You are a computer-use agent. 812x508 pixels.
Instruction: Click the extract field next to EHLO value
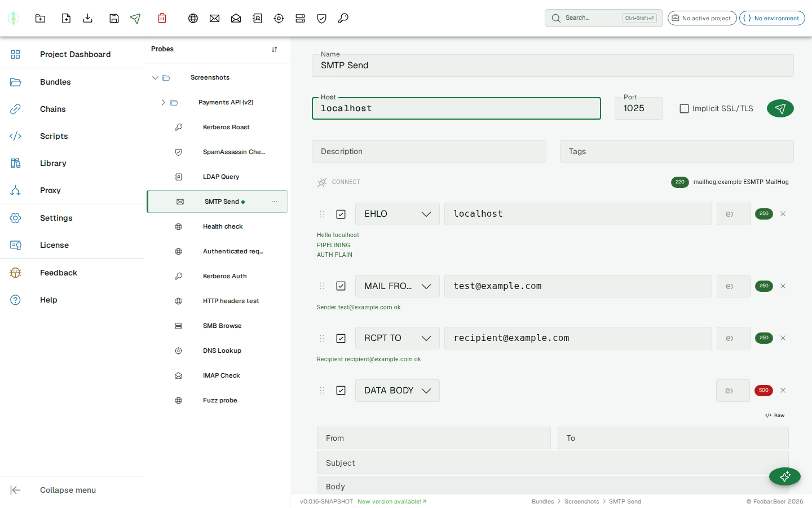[x=733, y=214]
